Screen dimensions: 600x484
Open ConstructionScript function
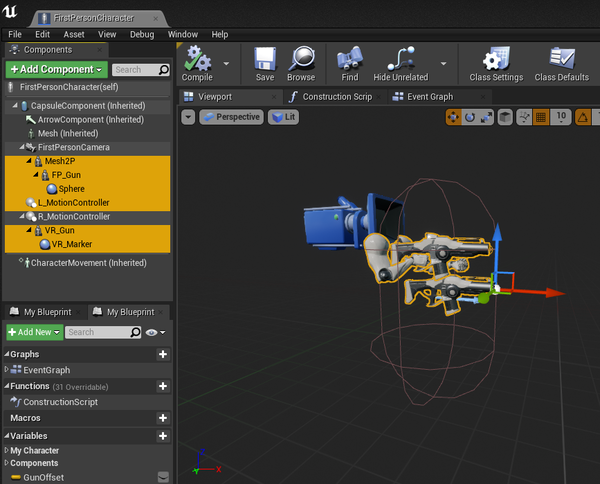tap(60, 402)
